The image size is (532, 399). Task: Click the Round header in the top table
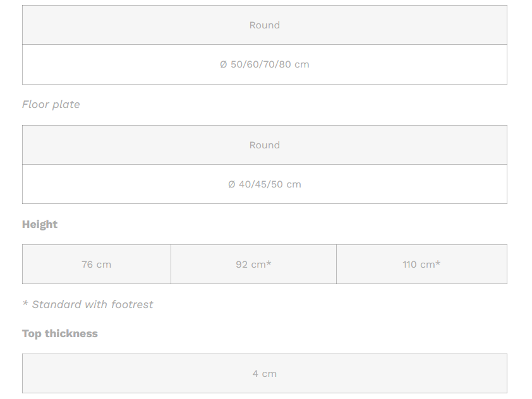click(264, 25)
